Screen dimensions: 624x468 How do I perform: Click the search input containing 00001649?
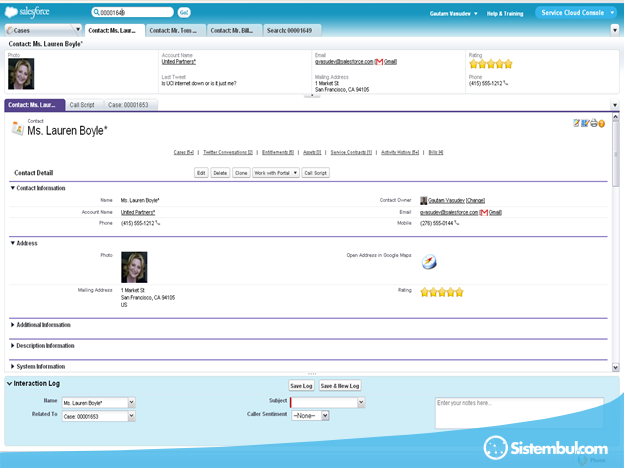click(x=133, y=12)
